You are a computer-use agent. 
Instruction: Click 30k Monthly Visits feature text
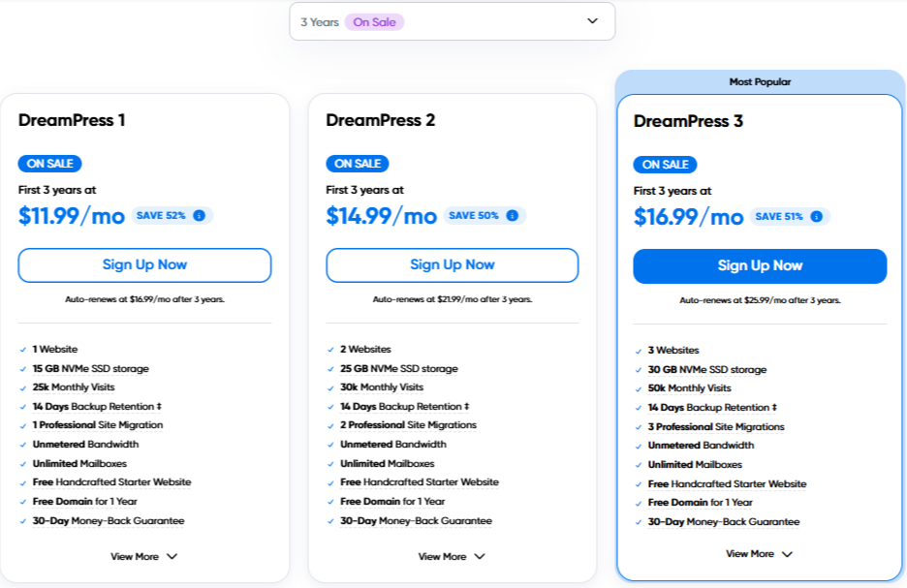(x=382, y=387)
